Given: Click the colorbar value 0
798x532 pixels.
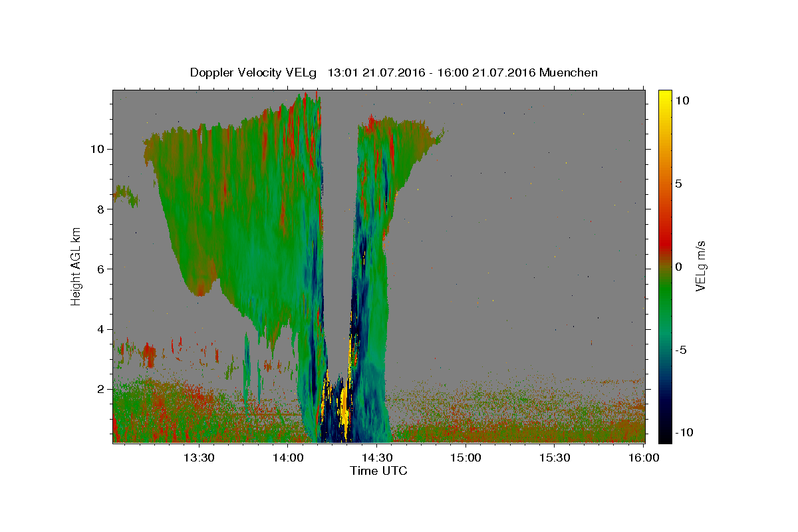Looking at the screenshot, I should [679, 267].
